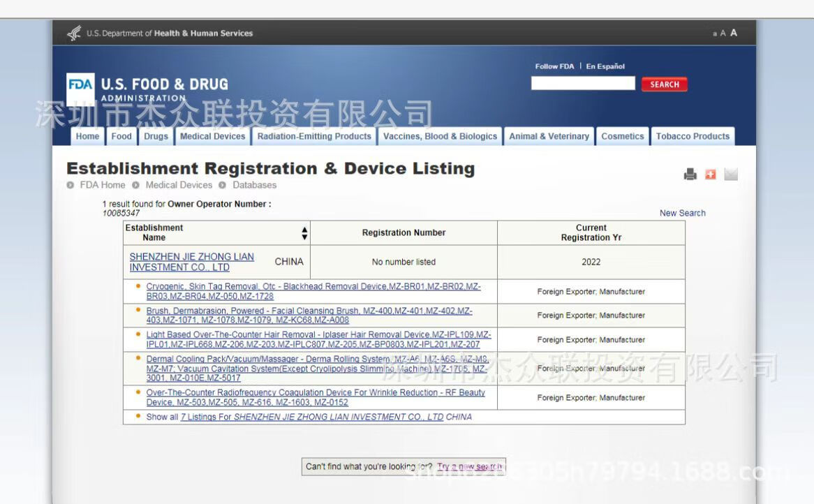This screenshot has width=814, height=504.
Task: Open the Radiation-Emitting Products tab
Action: pyautogui.click(x=314, y=136)
